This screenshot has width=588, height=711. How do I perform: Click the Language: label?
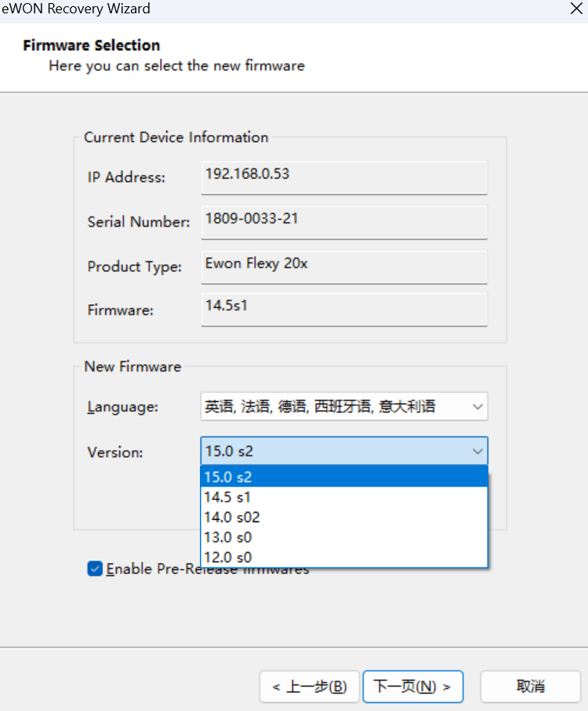pos(123,407)
